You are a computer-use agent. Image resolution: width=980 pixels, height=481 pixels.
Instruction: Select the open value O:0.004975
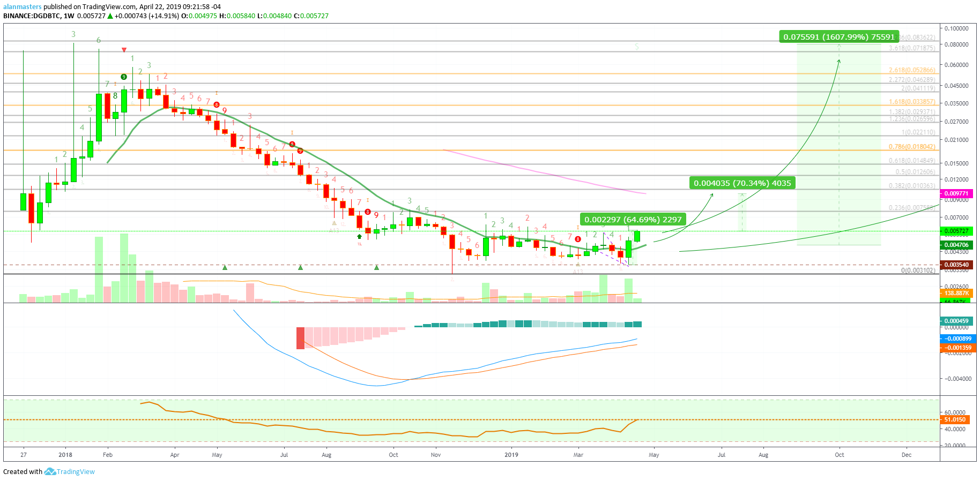click(199, 16)
